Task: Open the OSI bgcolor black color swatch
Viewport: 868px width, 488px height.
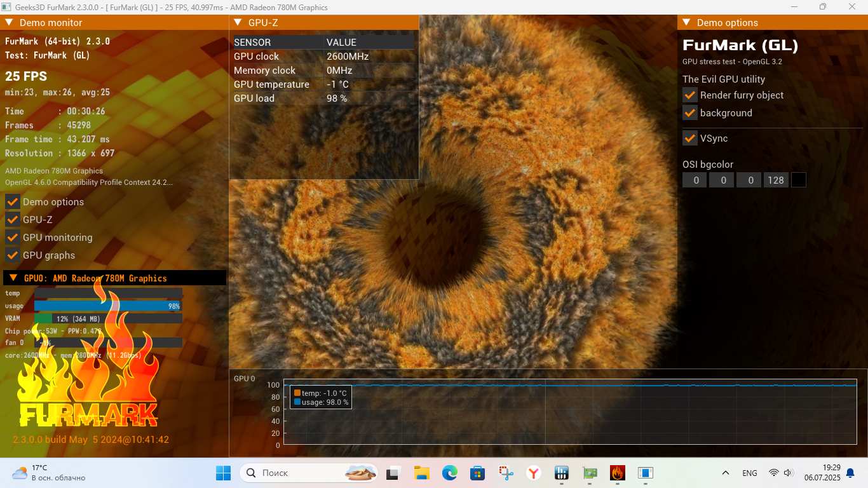Action: 798,180
